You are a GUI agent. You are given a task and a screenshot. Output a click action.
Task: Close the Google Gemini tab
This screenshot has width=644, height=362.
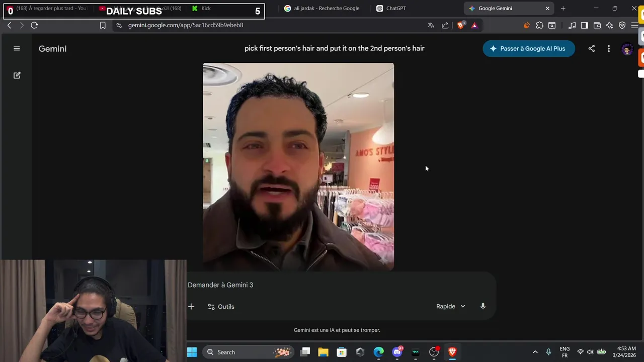[547, 8]
